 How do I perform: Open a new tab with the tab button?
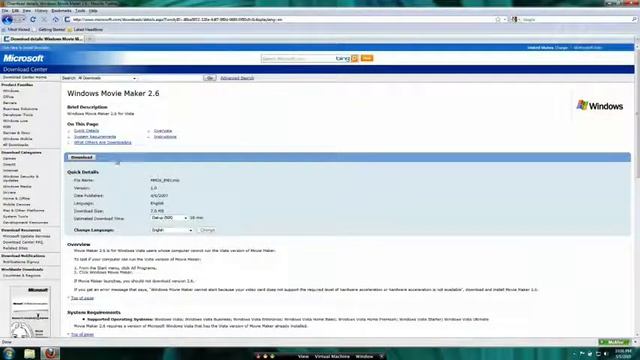(x=90, y=39)
